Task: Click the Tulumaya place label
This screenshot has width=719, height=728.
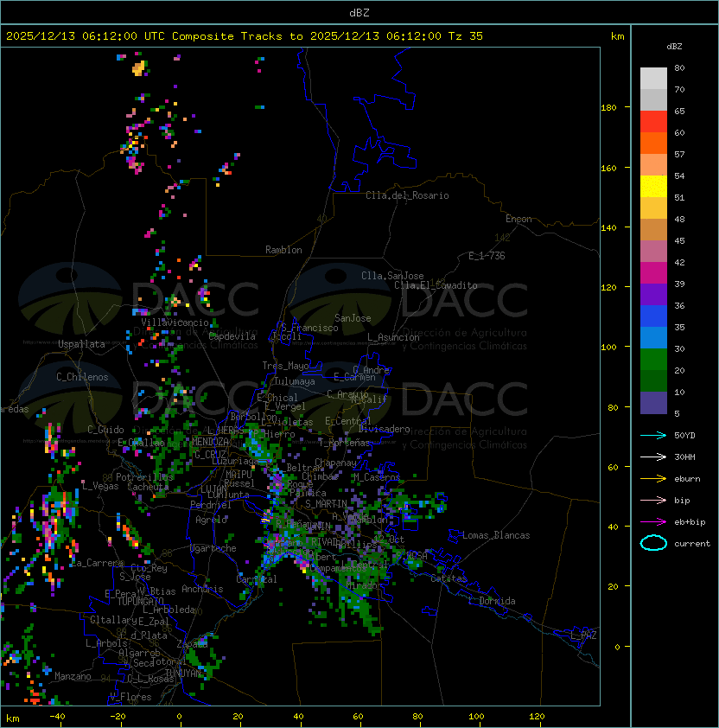Action: [295, 381]
